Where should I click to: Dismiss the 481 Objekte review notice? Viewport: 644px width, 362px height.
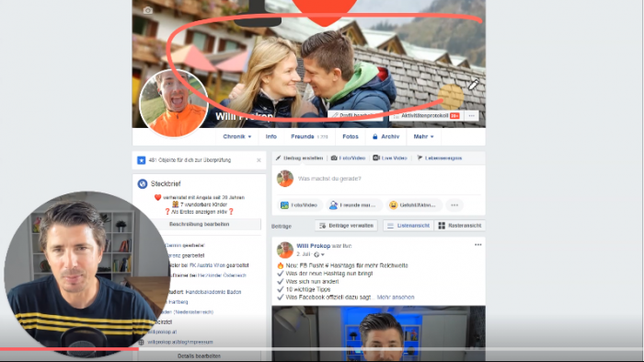point(259,160)
